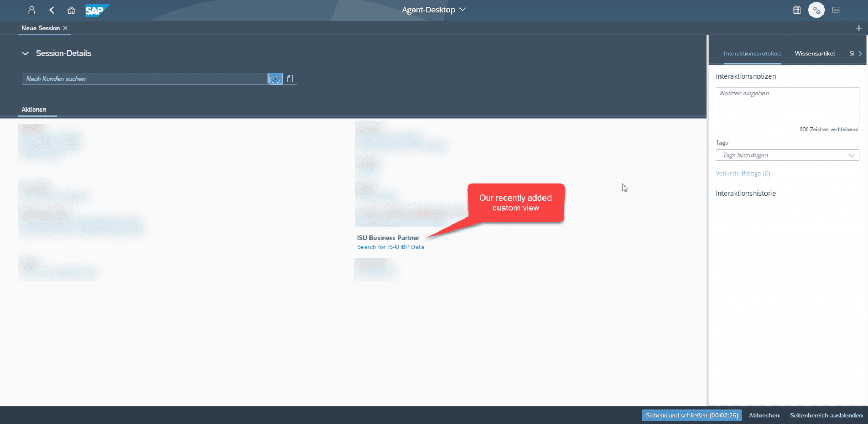Focus the Nach Kunden suchen search field

144,79
